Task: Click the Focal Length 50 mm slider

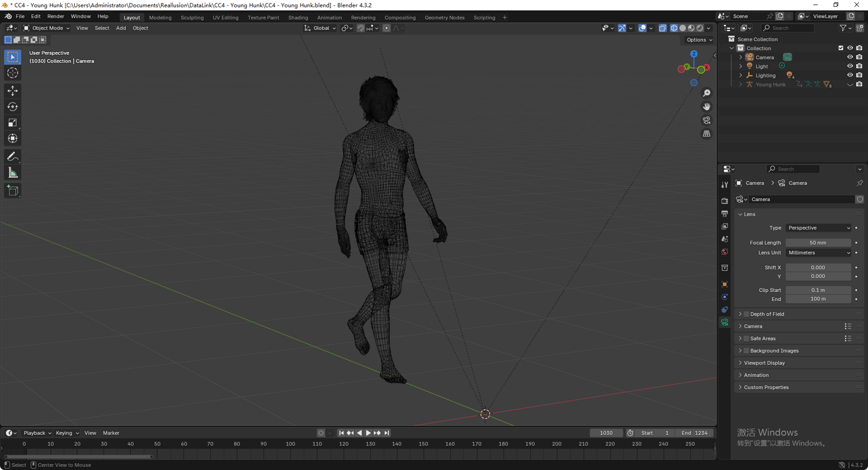Action: click(818, 243)
